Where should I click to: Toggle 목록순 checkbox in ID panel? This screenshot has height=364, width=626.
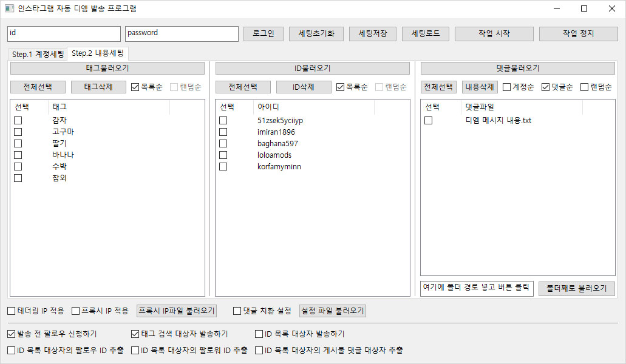click(x=340, y=87)
